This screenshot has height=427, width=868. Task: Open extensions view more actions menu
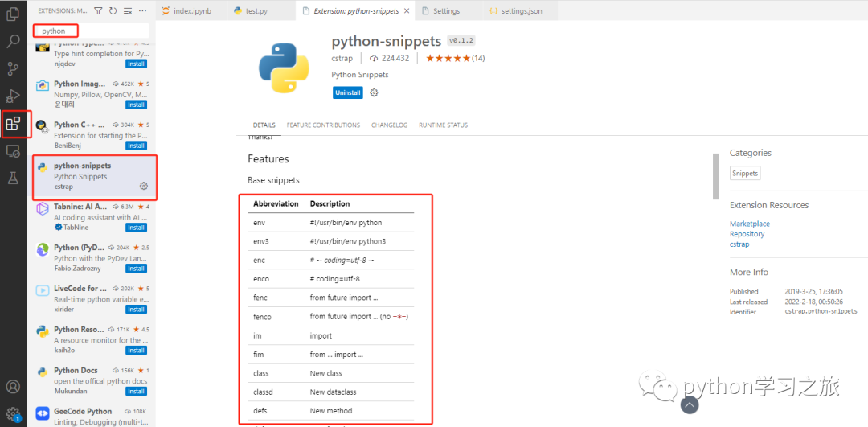click(x=143, y=10)
